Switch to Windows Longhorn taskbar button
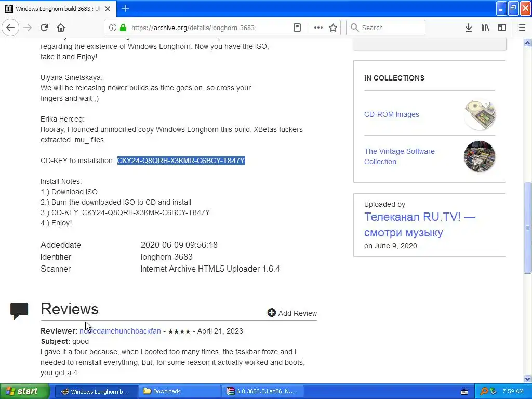The height and width of the screenshot is (399, 532). [x=96, y=391]
